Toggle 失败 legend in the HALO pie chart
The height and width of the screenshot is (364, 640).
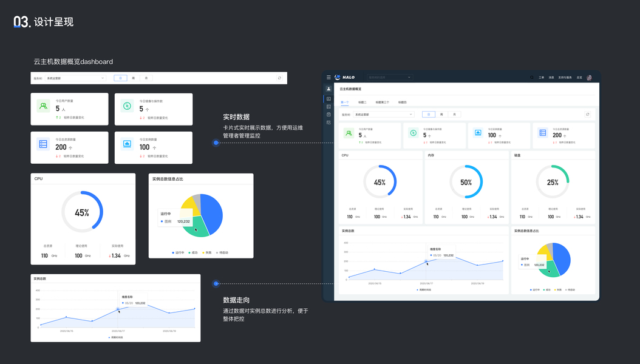pyautogui.click(x=558, y=290)
